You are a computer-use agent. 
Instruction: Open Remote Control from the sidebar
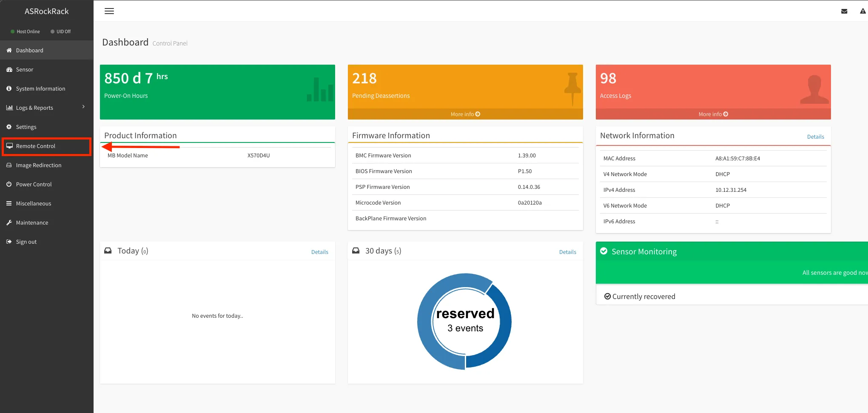coord(36,146)
